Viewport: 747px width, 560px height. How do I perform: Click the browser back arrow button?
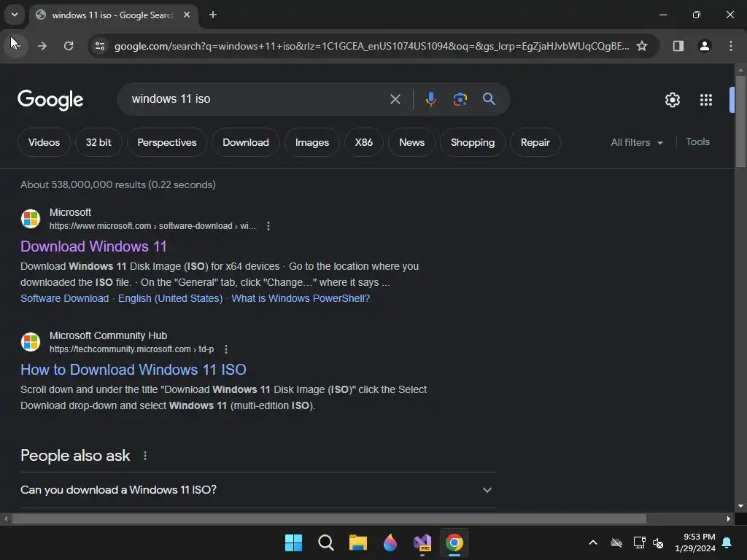[x=16, y=46]
